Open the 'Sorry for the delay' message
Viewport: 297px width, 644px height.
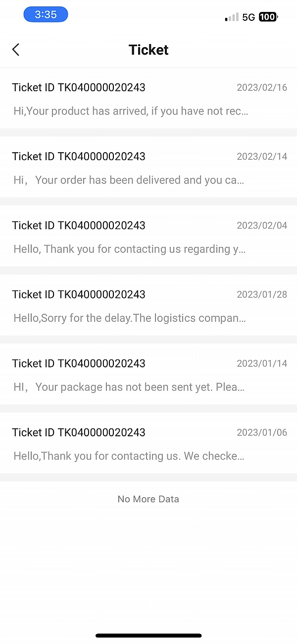[129, 318]
